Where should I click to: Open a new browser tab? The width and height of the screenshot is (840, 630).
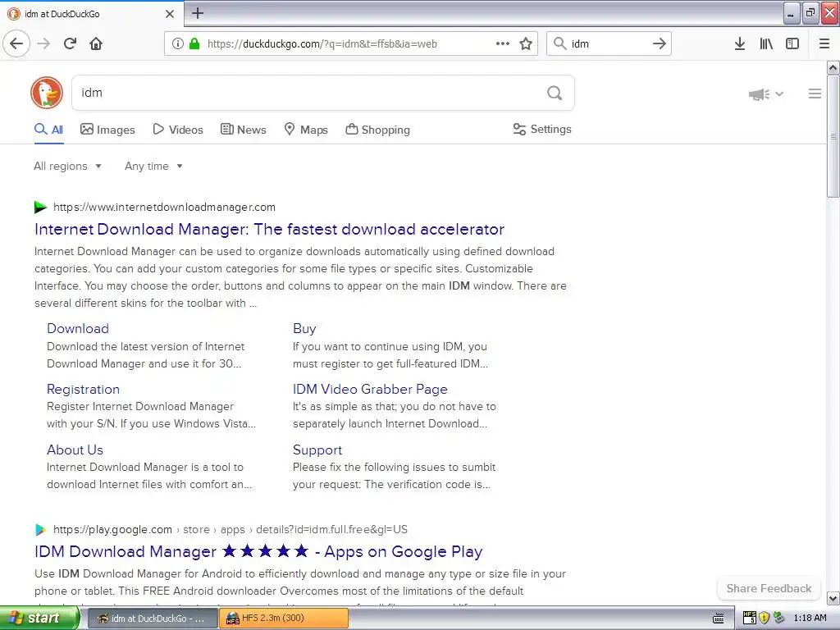click(198, 13)
